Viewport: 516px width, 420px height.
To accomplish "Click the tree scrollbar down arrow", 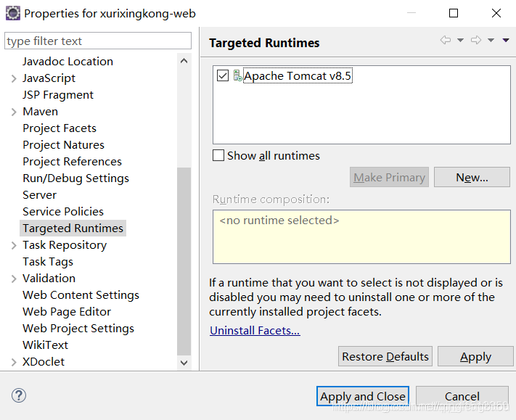I will tap(184, 363).
